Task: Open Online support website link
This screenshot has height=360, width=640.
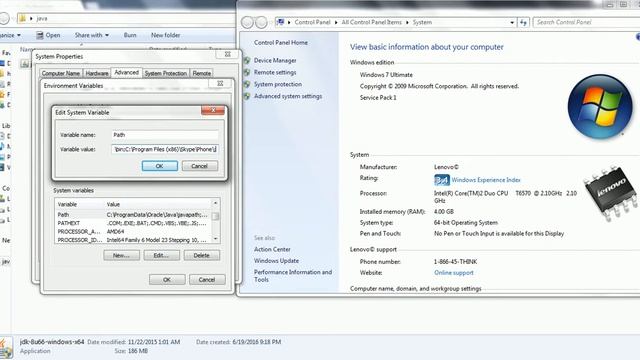Action: (454, 273)
